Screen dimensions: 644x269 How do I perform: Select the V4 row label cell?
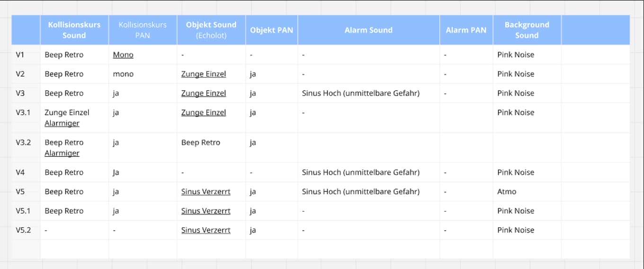pos(20,172)
